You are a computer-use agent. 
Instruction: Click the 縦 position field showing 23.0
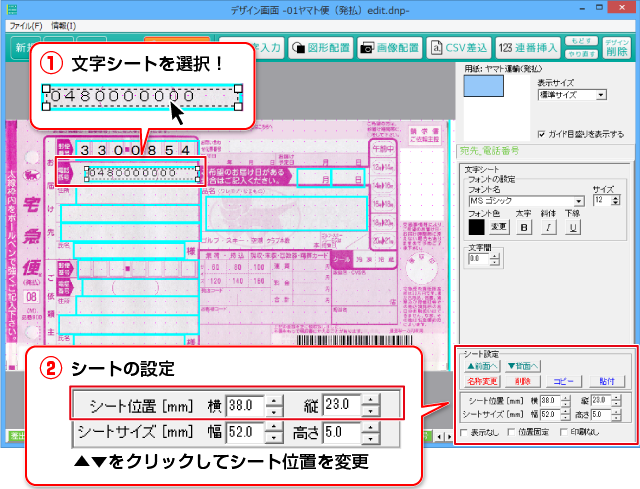point(602,401)
